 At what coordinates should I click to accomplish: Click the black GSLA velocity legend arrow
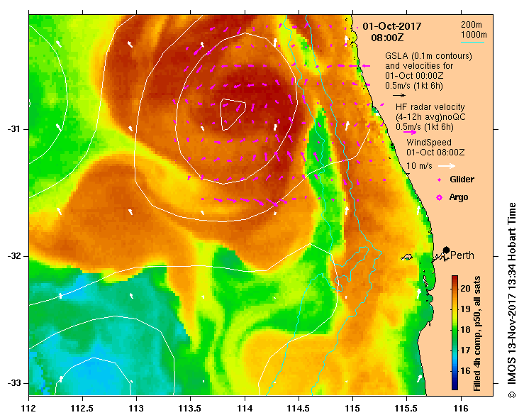[x=399, y=95]
